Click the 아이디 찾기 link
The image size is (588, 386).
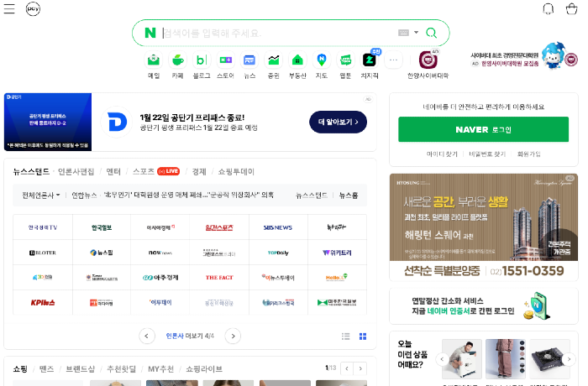click(x=442, y=154)
